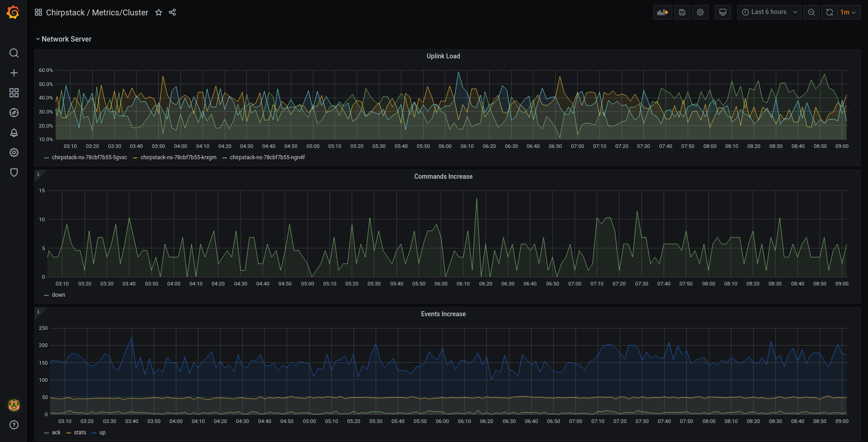Mark dashboard as favorite with star
The height and width of the screenshot is (442, 868).
point(159,12)
